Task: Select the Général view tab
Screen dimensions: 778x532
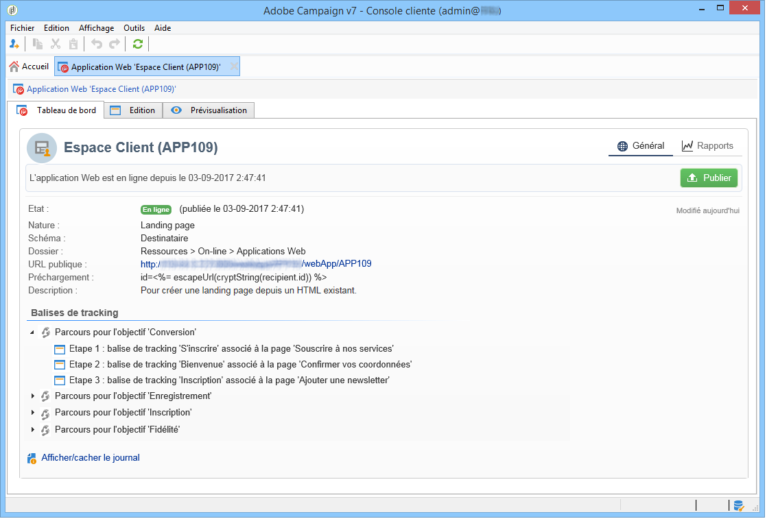Action: point(641,146)
